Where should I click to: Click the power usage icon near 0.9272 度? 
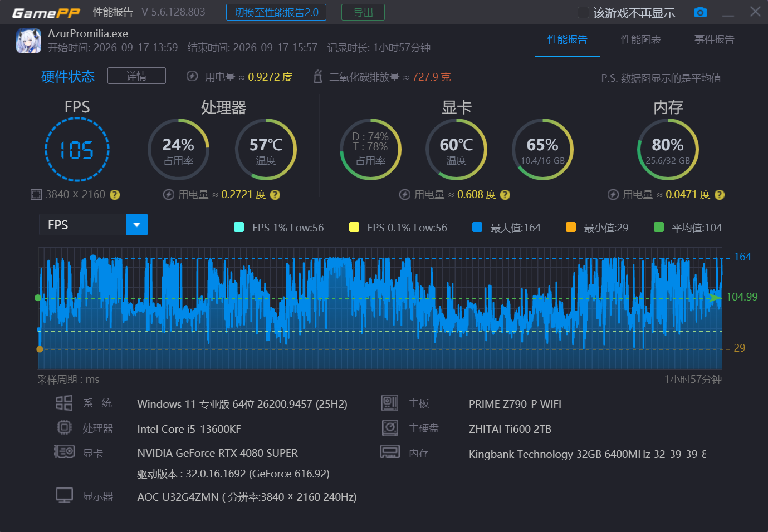click(x=192, y=76)
